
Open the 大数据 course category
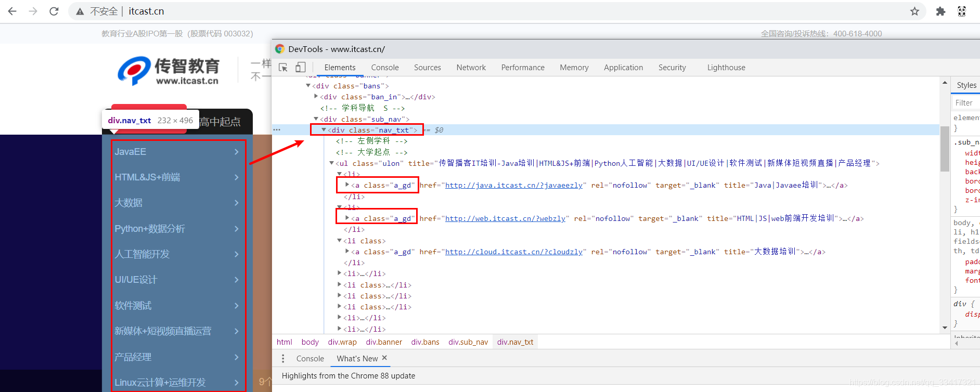coord(177,203)
